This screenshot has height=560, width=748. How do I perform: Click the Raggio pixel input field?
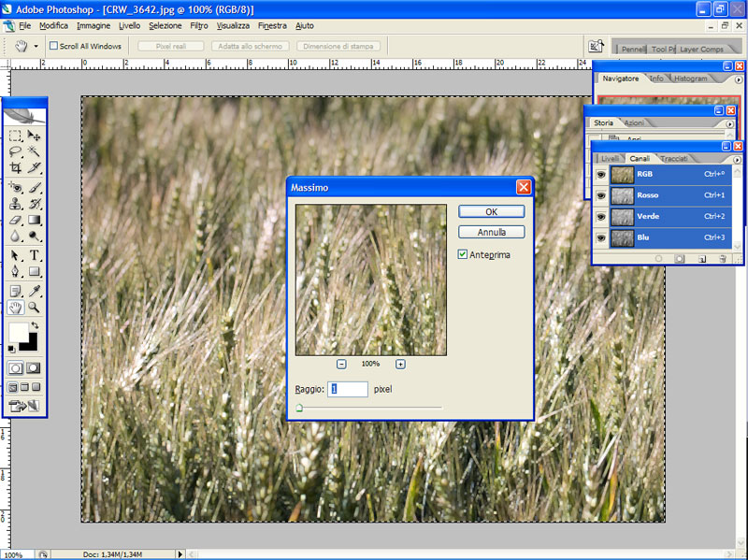tap(348, 388)
